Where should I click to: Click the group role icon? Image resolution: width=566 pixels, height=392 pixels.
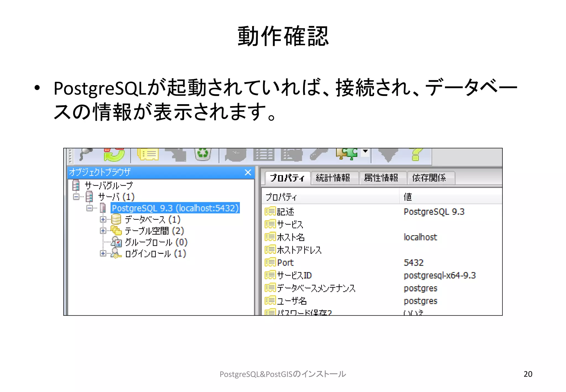pos(116,242)
